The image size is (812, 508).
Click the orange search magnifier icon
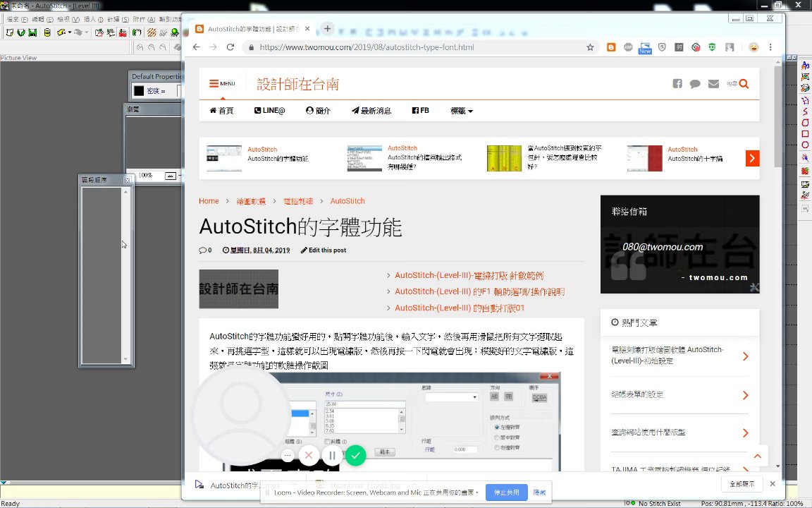(x=744, y=83)
